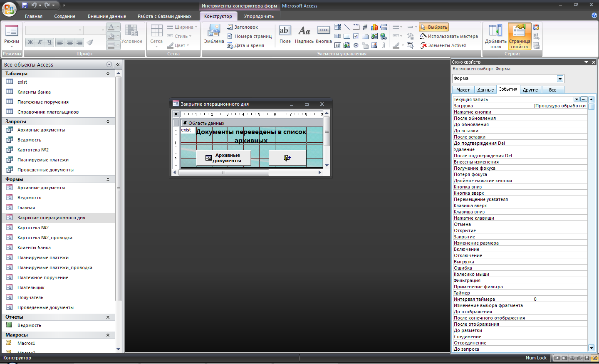
Task: Toggle the Страница свойств property sheet
Action: [x=519, y=36]
